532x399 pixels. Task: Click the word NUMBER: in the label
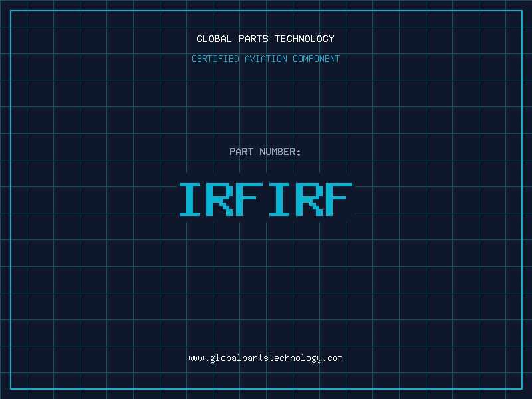point(280,152)
